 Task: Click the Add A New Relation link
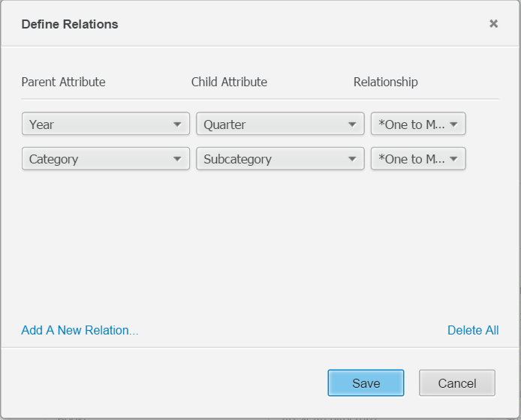pos(80,330)
